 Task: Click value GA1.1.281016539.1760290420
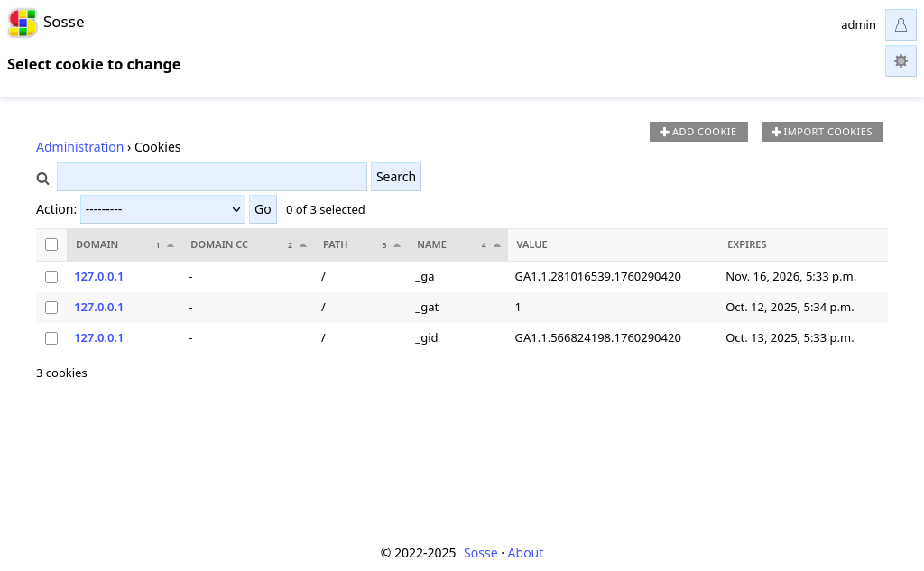[x=597, y=276]
